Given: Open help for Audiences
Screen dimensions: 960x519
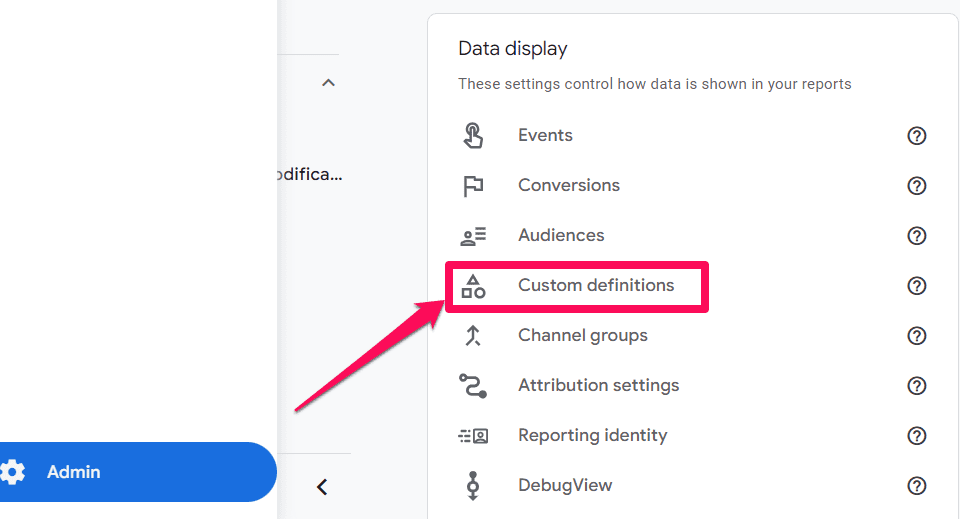Looking at the screenshot, I should tap(916, 236).
